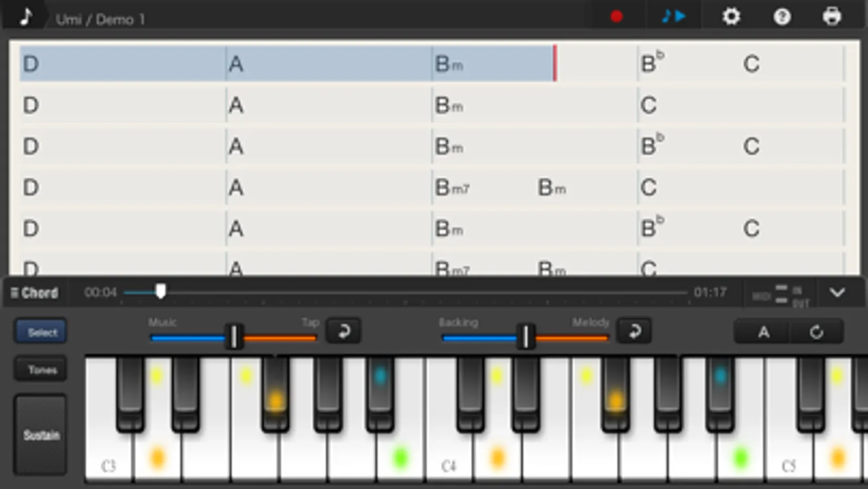Select the Bm7 chord in fourth row
Viewport: 868px width, 489px height.
[x=452, y=188]
